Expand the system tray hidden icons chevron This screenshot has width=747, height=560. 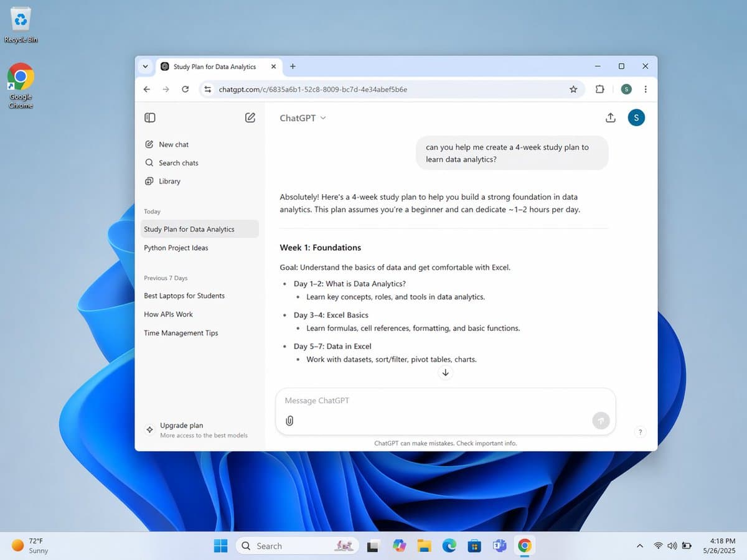click(639, 546)
